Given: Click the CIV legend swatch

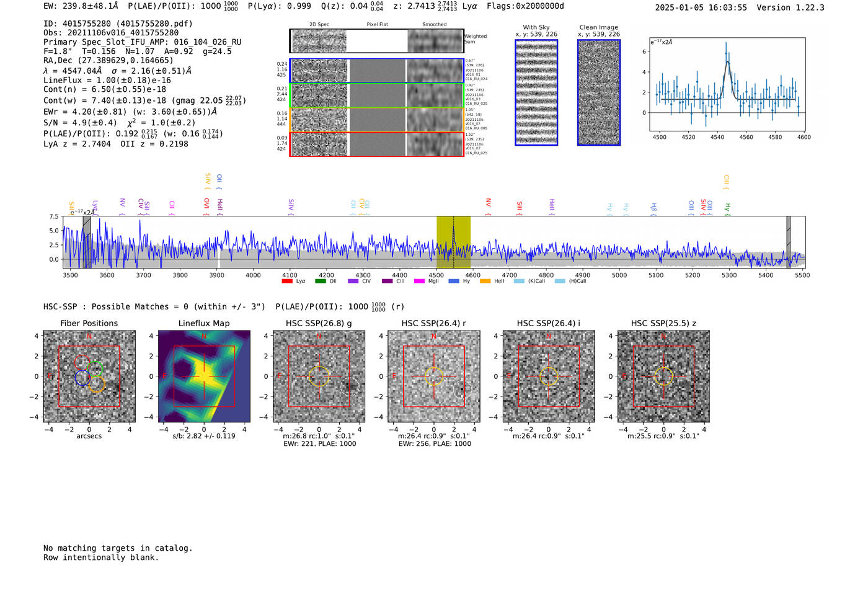Looking at the screenshot, I should coord(353,282).
